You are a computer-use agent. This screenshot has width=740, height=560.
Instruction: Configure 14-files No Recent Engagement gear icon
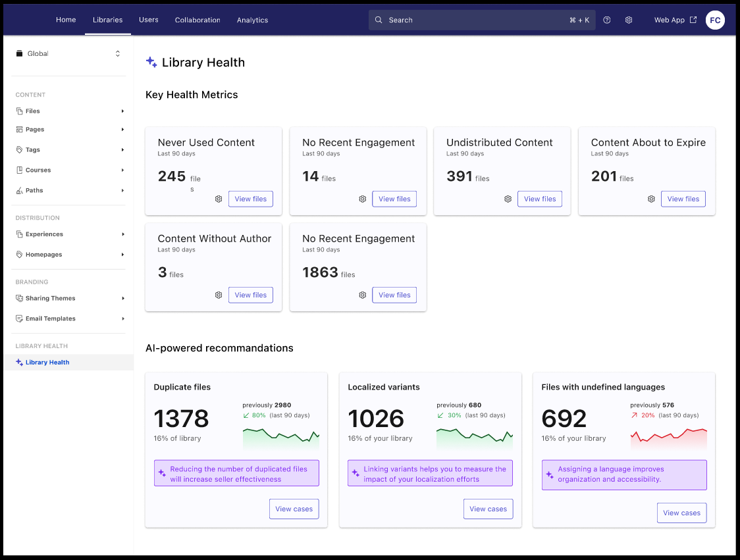tap(363, 199)
